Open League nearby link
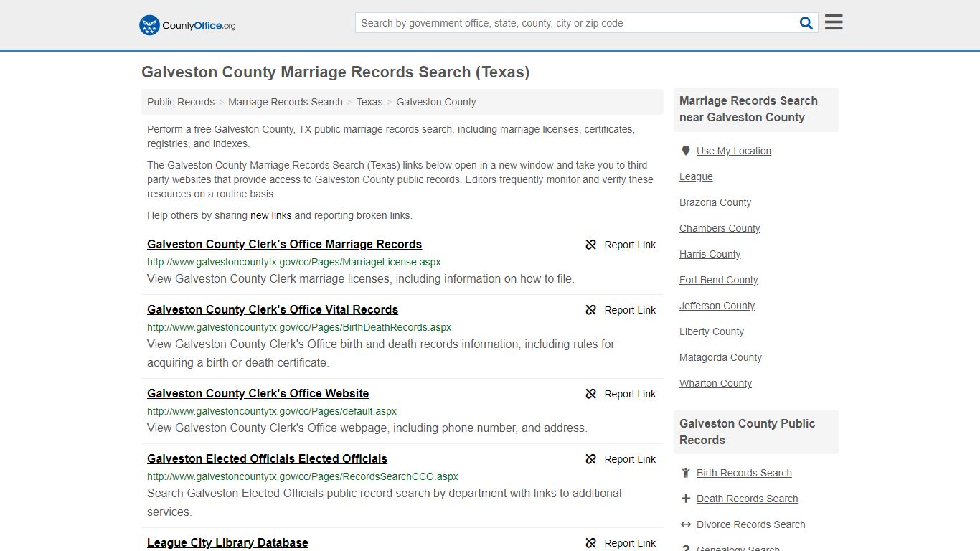This screenshot has height=551, width=980. (696, 176)
